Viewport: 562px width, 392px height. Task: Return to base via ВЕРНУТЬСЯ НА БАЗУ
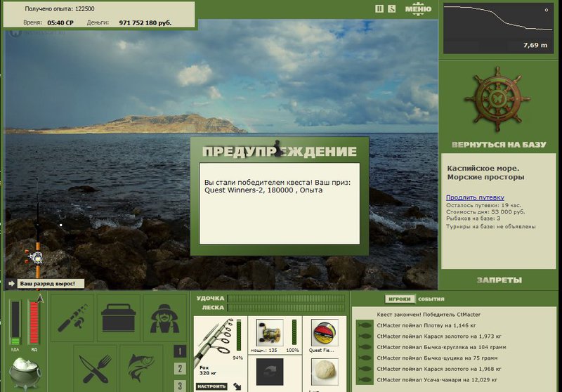point(499,145)
